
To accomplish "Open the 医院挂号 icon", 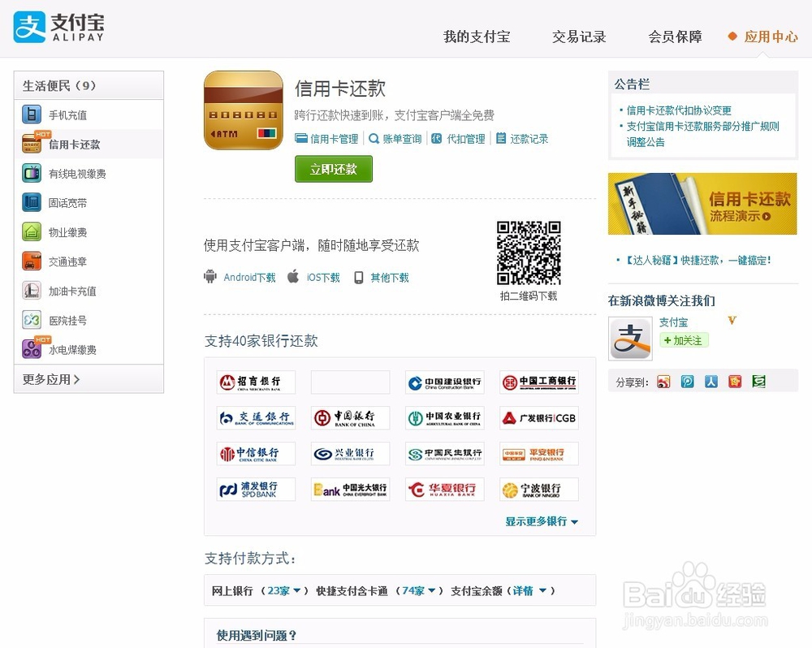I will 32,320.
